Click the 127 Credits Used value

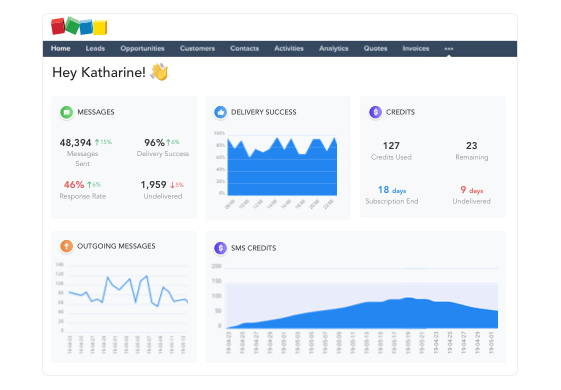pos(391,146)
